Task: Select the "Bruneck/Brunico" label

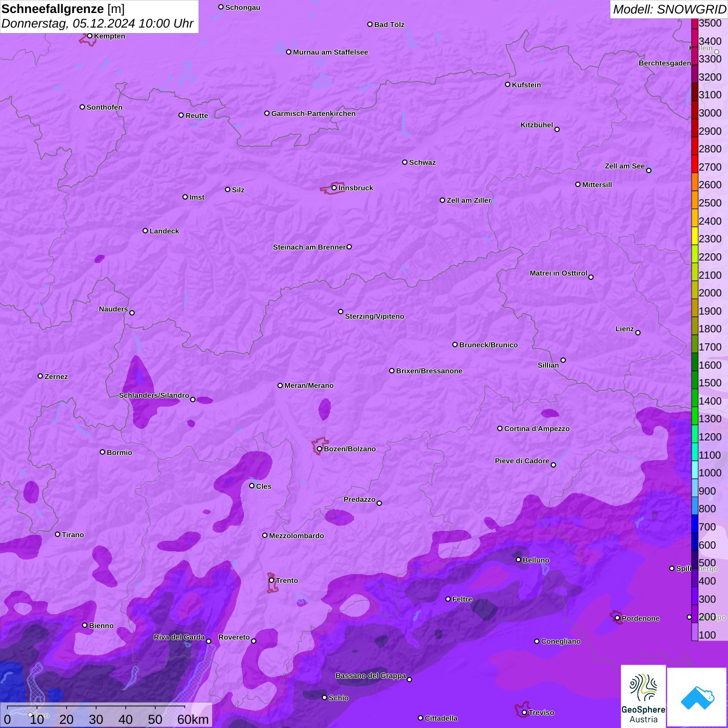Action: point(488,345)
